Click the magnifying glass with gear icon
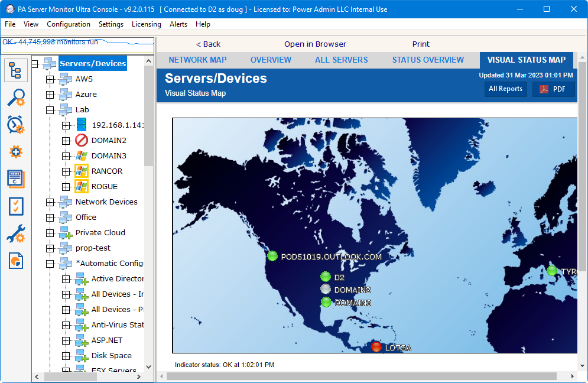 pyautogui.click(x=16, y=98)
